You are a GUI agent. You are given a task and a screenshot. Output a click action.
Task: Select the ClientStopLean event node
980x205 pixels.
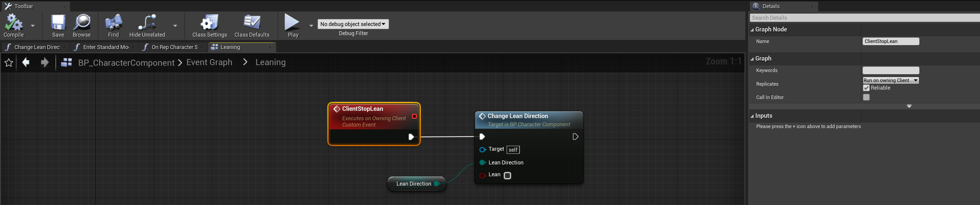coord(374,124)
